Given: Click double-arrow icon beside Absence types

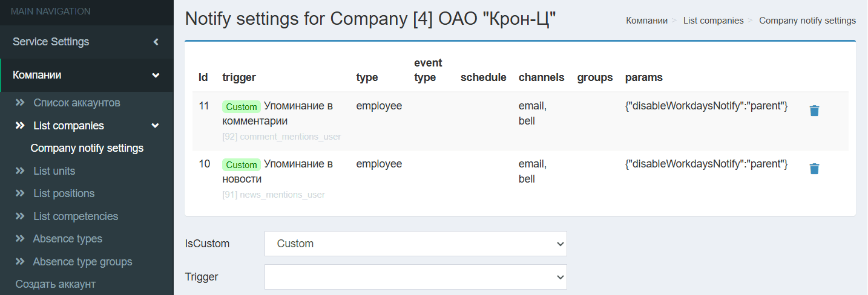Looking at the screenshot, I should [21, 239].
